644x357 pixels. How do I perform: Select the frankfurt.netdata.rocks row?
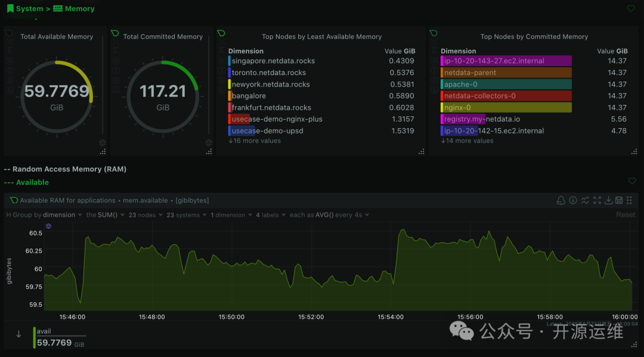[x=321, y=107]
